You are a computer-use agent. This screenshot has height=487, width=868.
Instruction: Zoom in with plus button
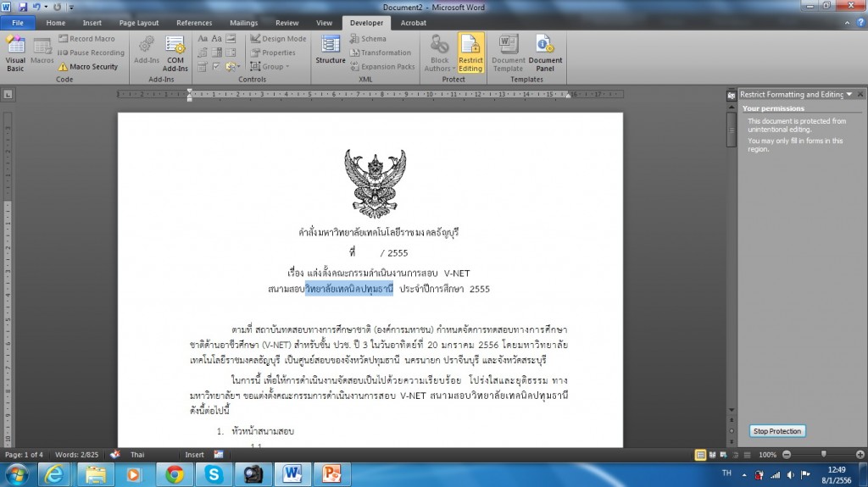tap(860, 455)
